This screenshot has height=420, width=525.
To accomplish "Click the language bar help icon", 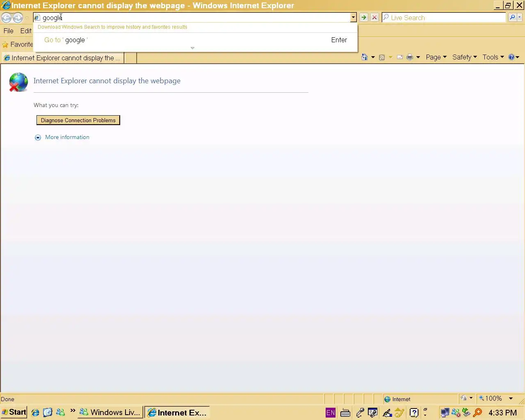I will [x=414, y=413].
